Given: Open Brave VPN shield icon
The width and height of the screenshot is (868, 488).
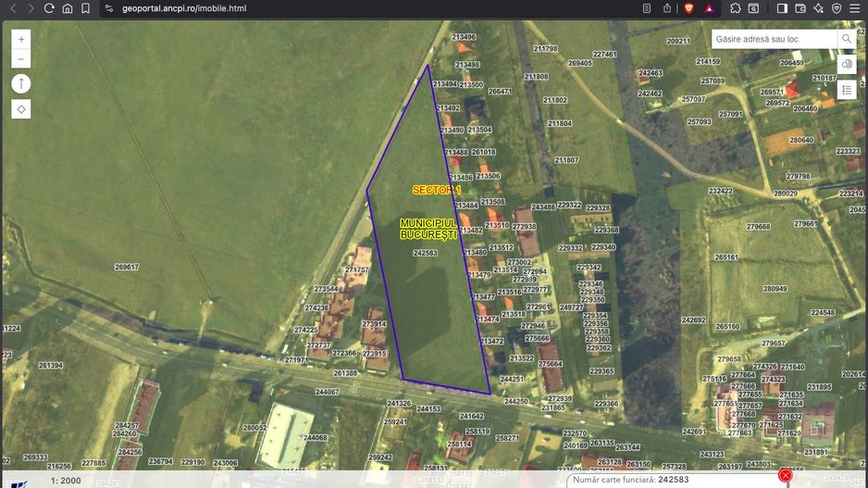Looking at the screenshot, I should pyautogui.click(x=837, y=8).
